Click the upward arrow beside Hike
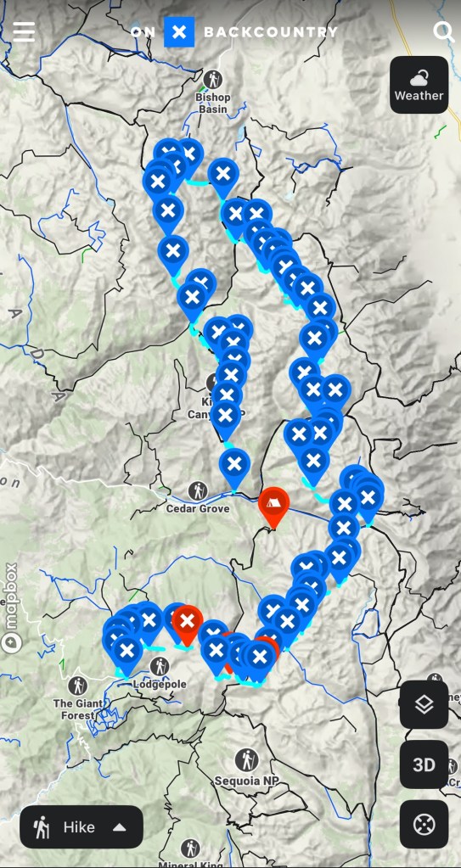 [x=119, y=827]
